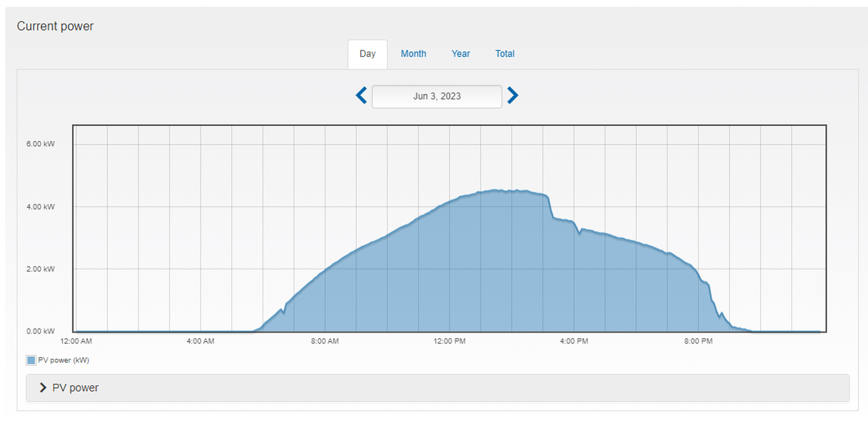This screenshot has height=421, width=868.
Task: Click the Current power heading
Action: (x=55, y=26)
